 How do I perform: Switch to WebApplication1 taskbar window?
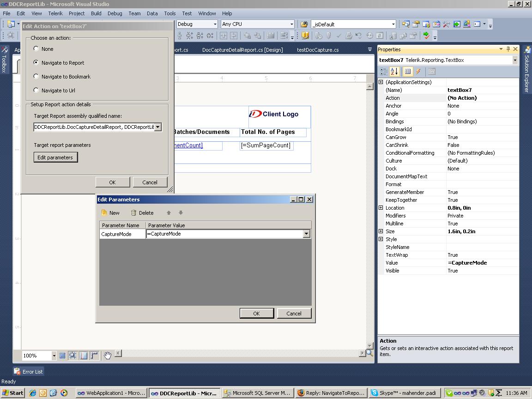point(111,393)
